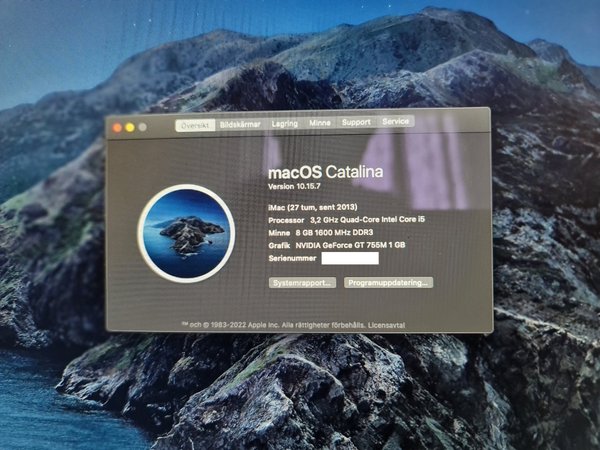Click the Processor label
600x450 pixels.
286,220
